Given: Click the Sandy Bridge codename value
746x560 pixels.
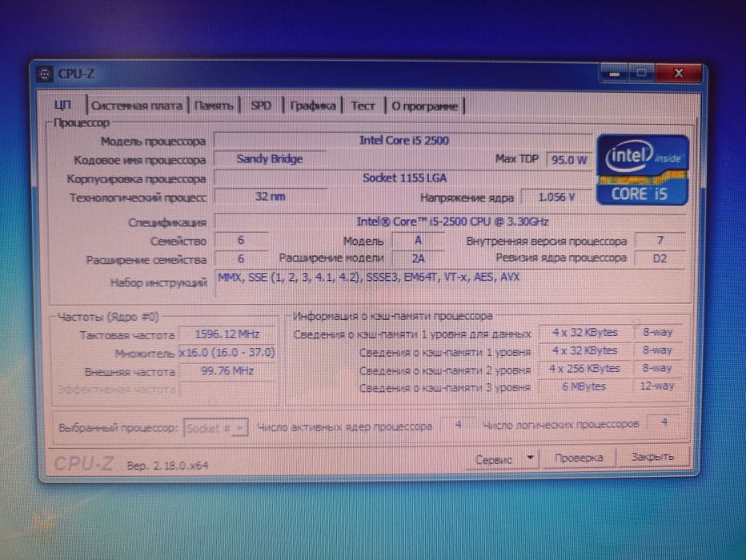Looking at the screenshot, I should (270, 158).
